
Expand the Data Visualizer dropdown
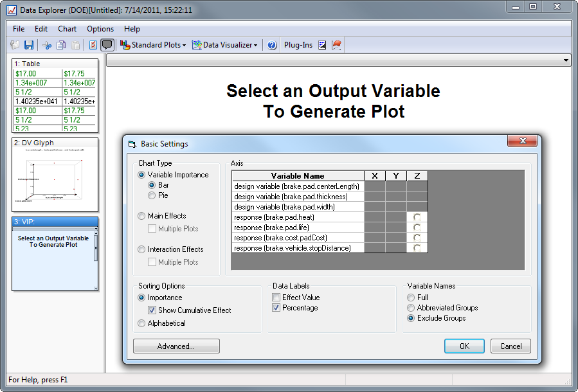click(x=225, y=45)
